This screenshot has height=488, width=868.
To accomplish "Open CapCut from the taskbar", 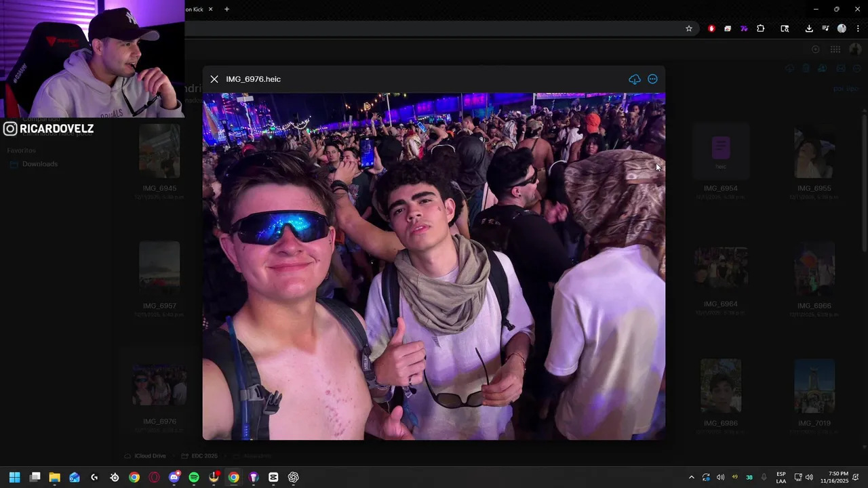I will (x=273, y=477).
